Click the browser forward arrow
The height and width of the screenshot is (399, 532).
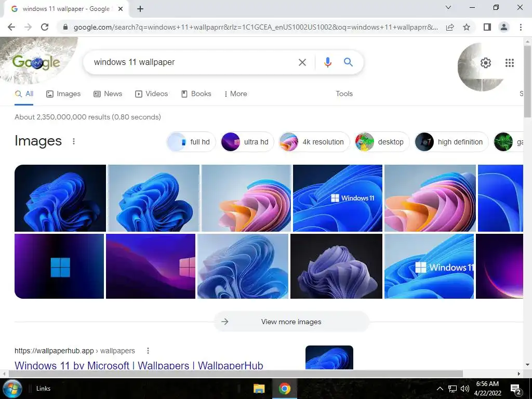[x=28, y=27]
